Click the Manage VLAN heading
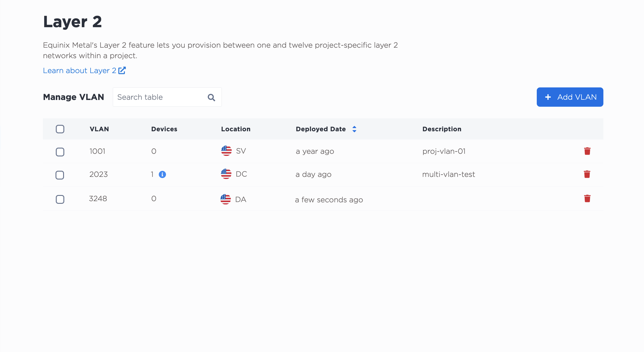Image resolution: width=644 pixels, height=352 pixels. (x=74, y=97)
